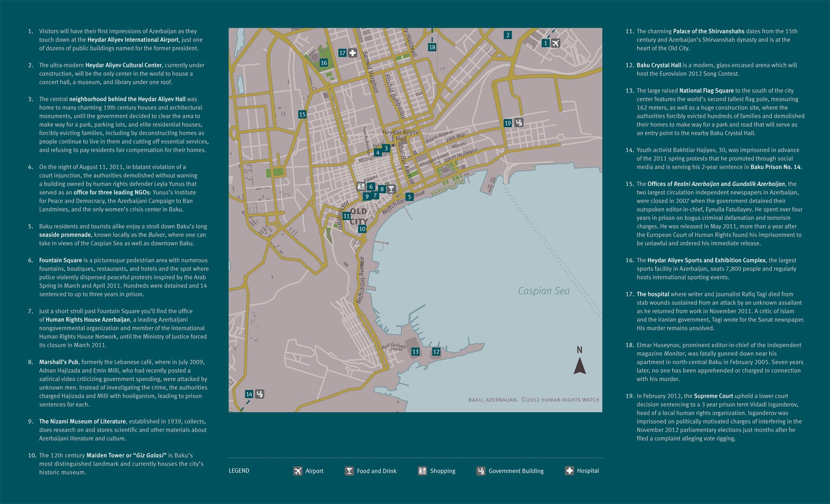Image resolution: width=830 pixels, height=504 pixels.
Task: Click the hospital cross icon beside marker 17
Action: pyautogui.click(x=353, y=53)
